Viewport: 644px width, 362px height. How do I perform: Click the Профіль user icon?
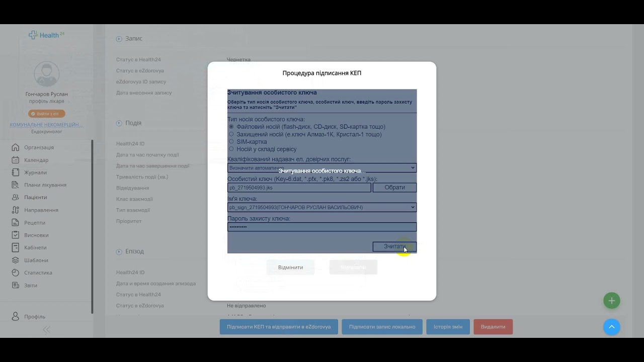pos(15,316)
